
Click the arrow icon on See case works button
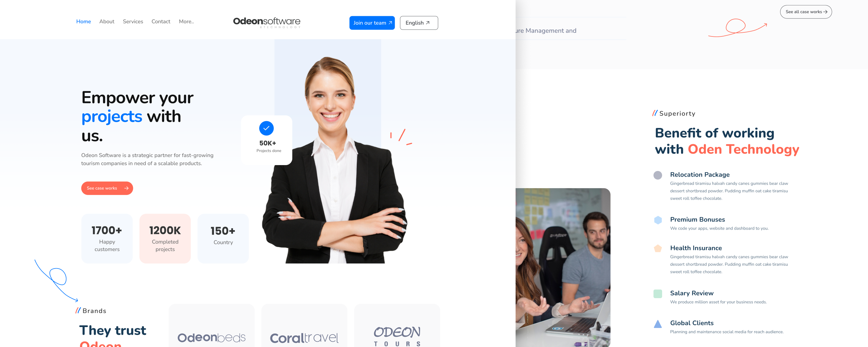tap(127, 188)
